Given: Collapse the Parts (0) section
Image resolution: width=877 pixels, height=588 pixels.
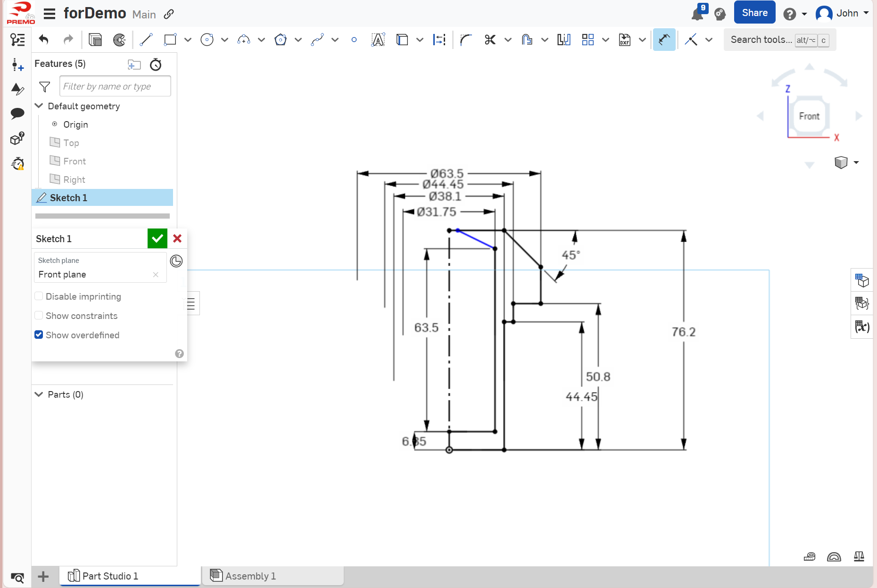Looking at the screenshot, I should click(39, 394).
